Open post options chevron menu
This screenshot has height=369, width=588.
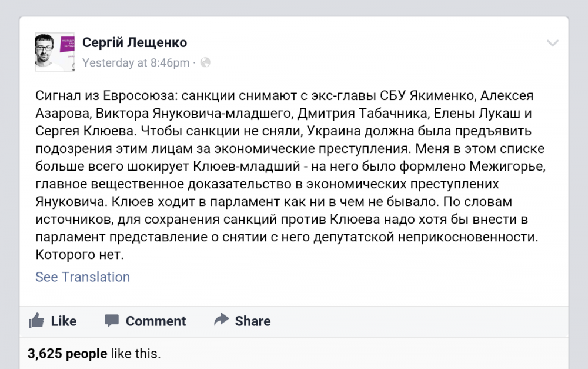click(552, 43)
